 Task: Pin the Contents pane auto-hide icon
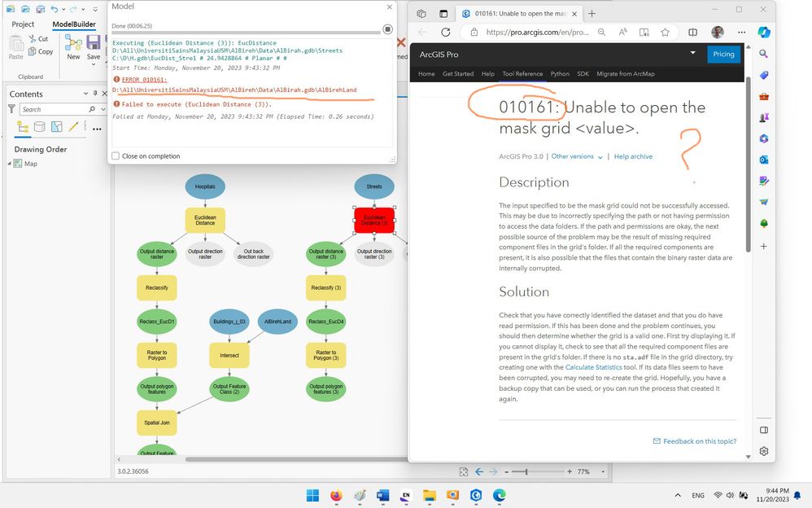click(x=95, y=94)
